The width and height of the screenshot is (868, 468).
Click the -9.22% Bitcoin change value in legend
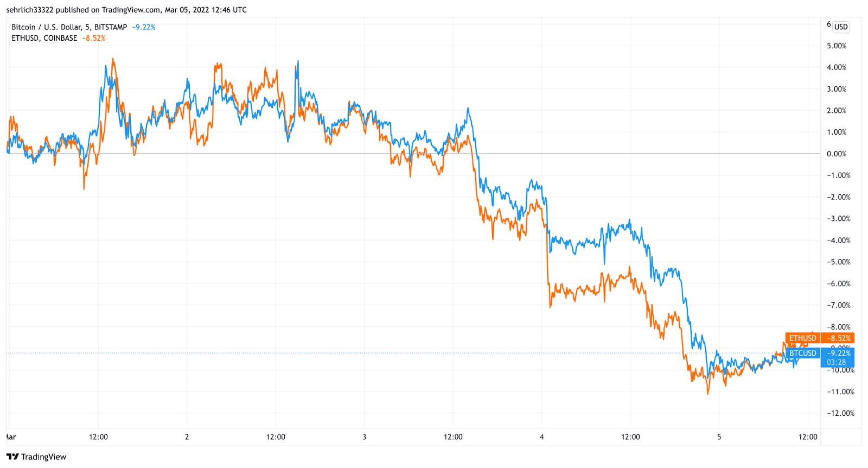coord(143,27)
